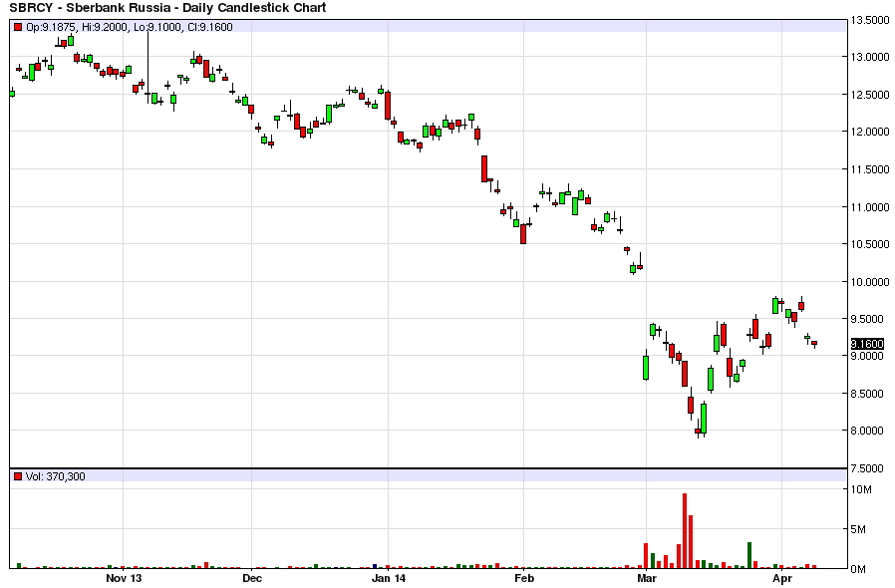Click the red OHLC legend square
The width and height of the screenshot is (895, 588).
click(18, 27)
